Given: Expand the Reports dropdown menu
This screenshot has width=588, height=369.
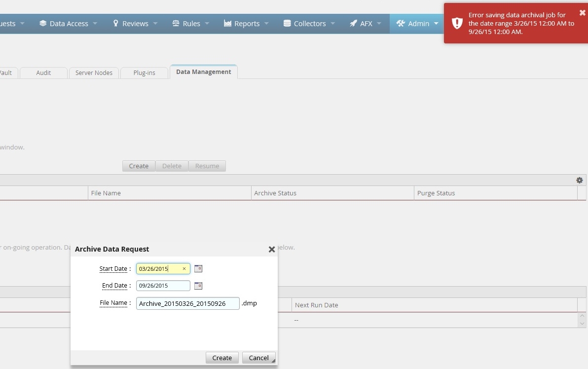Looking at the screenshot, I should [246, 24].
